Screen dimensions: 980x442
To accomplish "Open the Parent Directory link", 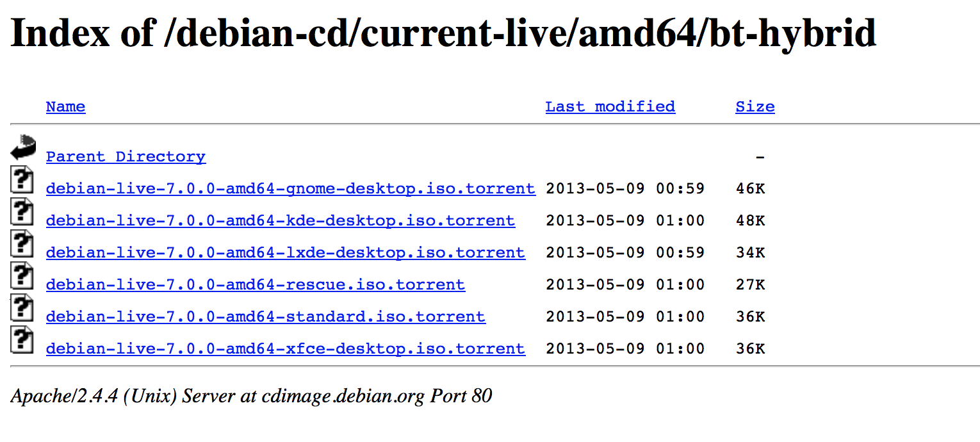I will click(126, 156).
